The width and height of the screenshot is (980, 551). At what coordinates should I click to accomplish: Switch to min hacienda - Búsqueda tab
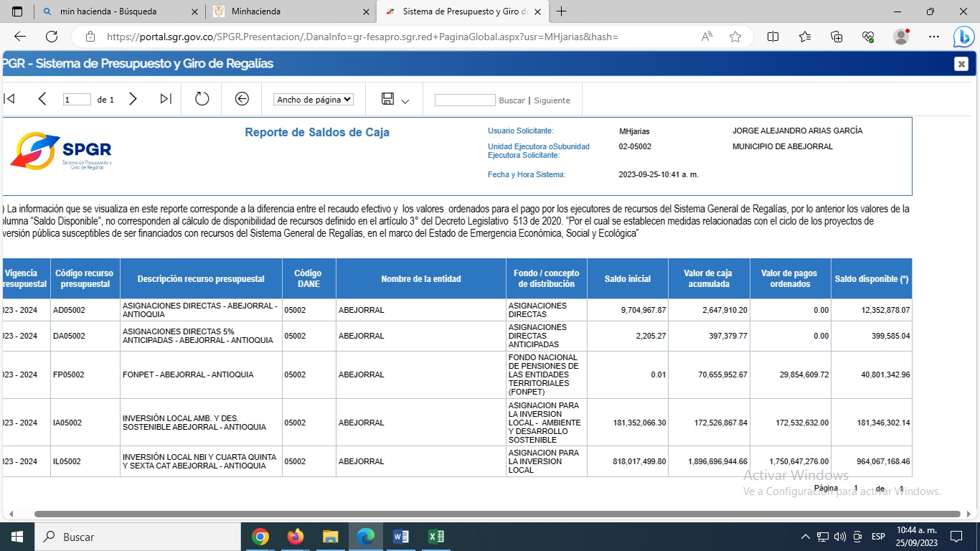(x=118, y=11)
